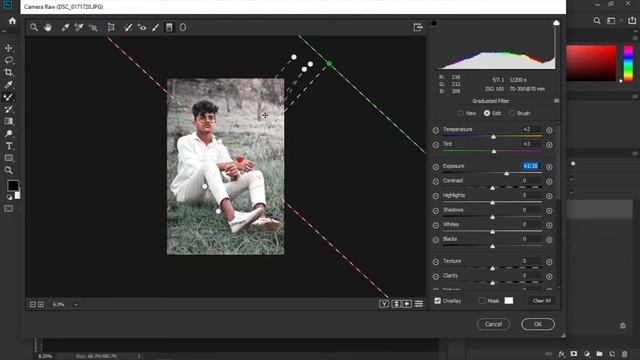Click the Temperature slider handle
The image size is (640, 360).
click(x=493, y=137)
